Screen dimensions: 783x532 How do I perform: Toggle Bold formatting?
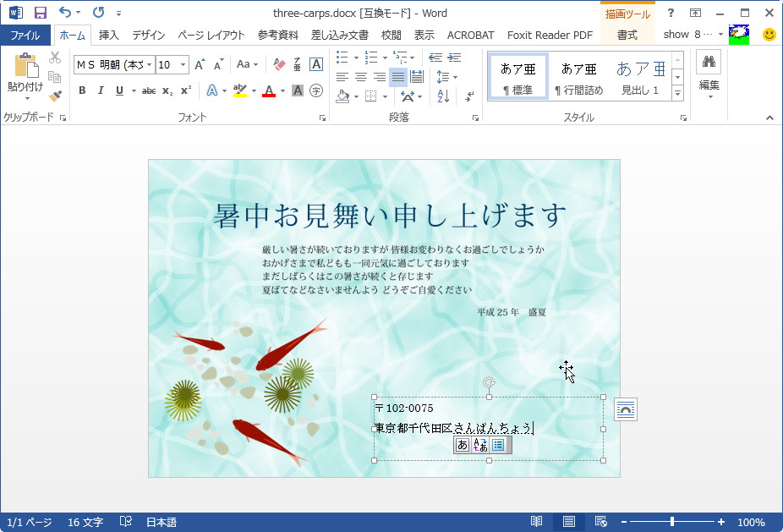pyautogui.click(x=82, y=89)
